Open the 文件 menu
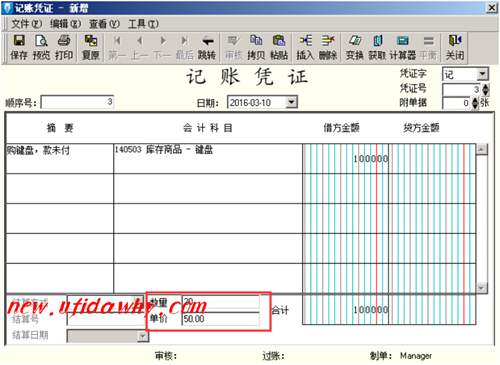 [27, 24]
